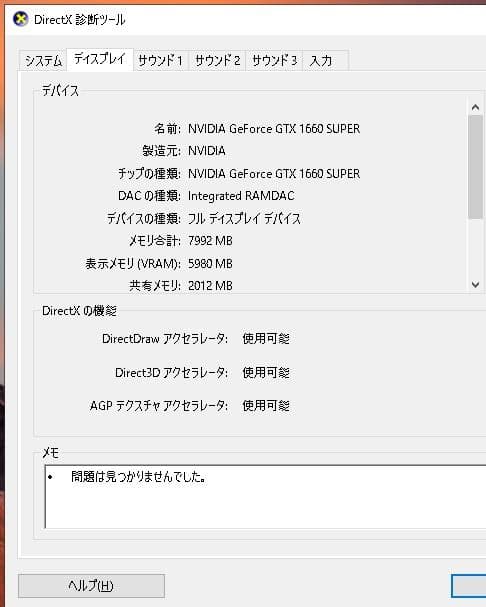Click the AGP テクスチャ アクセラレータ: label
The image size is (486, 607).
159,406
